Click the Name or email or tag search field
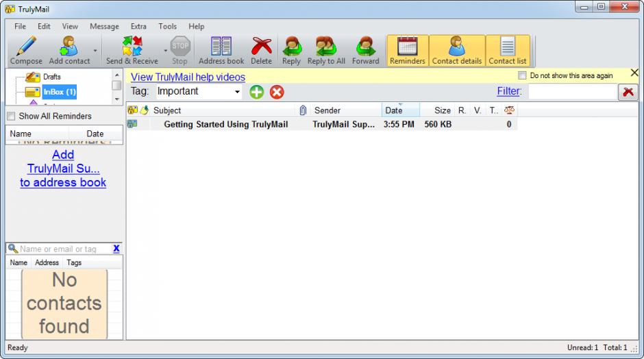644x359 pixels. tap(65, 249)
